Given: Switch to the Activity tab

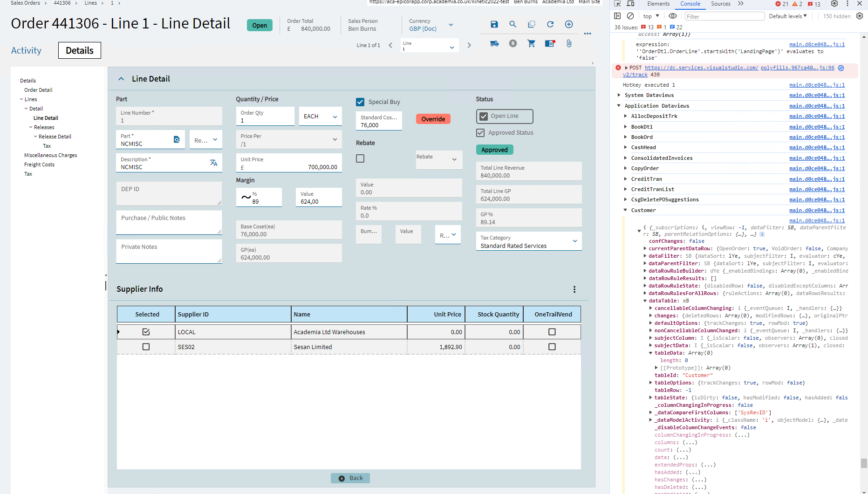Looking at the screenshot, I should [26, 50].
